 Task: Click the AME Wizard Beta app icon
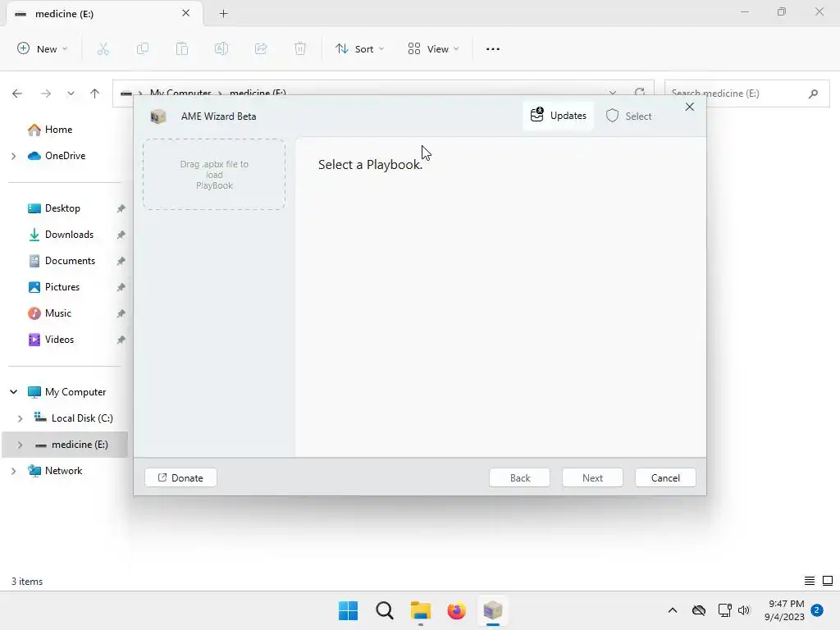coord(158,116)
